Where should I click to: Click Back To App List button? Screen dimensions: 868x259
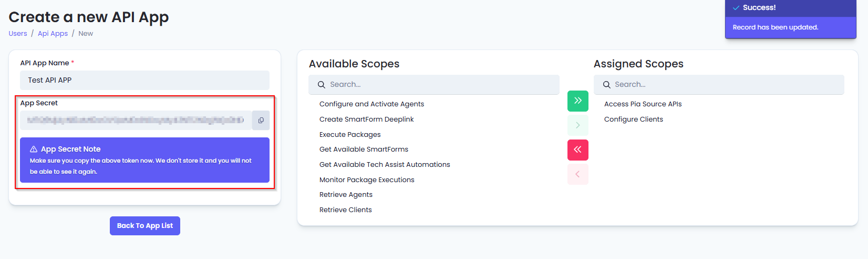point(144,226)
